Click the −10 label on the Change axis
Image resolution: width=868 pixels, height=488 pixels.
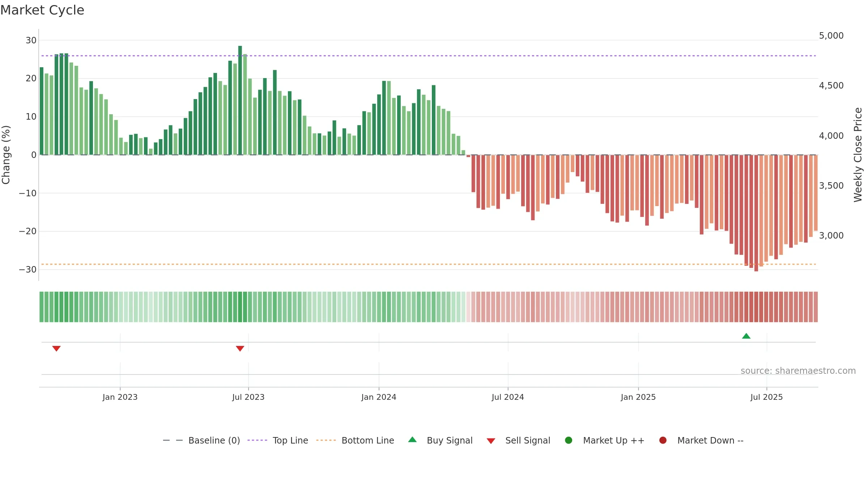[x=28, y=193]
